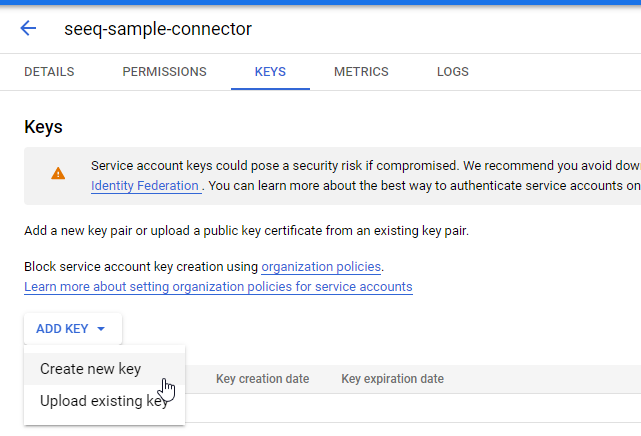Click the seeq-sample-connector page title

point(158,29)
